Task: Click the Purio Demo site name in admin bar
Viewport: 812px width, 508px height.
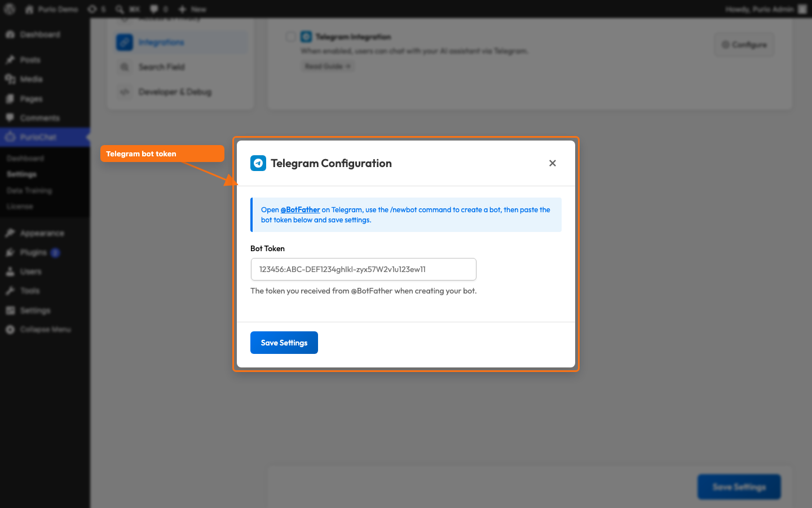Action: pos(52,9)
